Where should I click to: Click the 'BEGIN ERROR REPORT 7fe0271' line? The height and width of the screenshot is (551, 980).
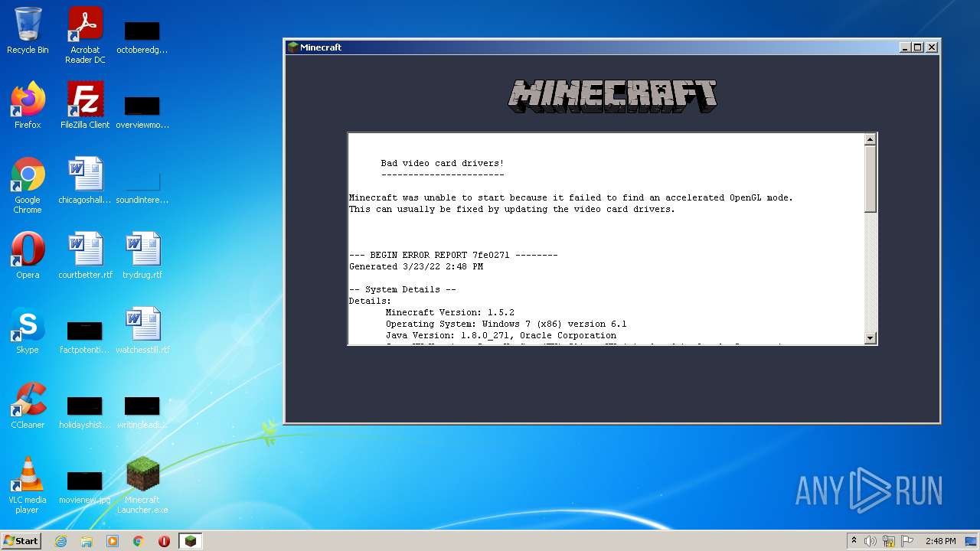click(453, 255)
